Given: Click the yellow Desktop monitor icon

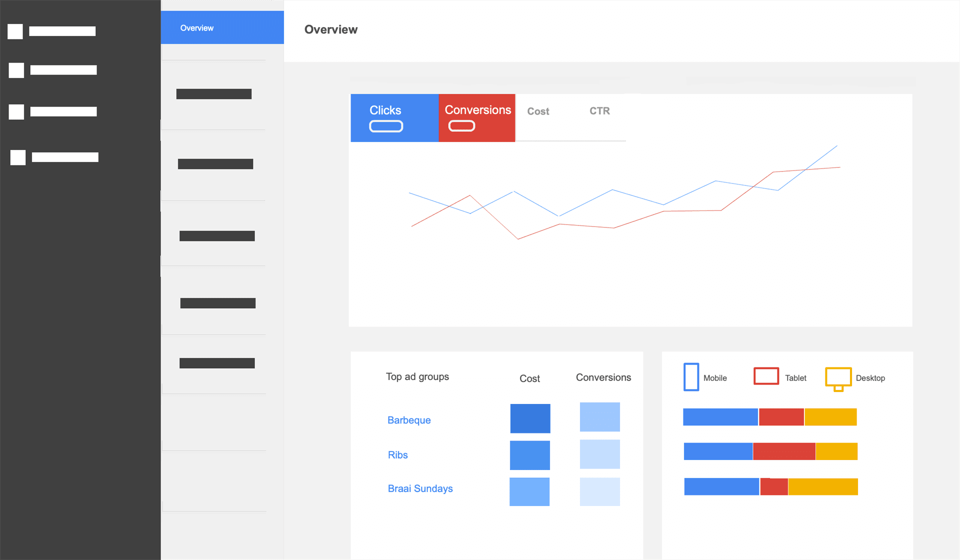Looking at the screenshot, I should (838, 378).
